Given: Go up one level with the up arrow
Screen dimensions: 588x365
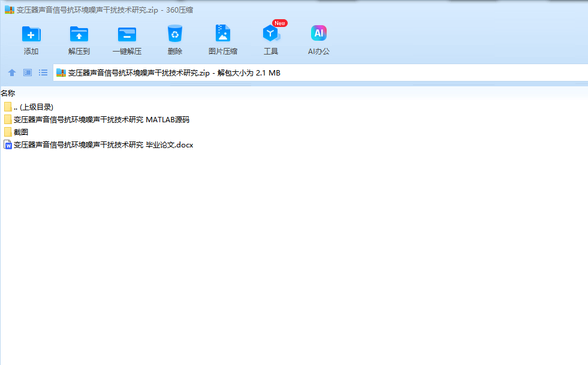Looking at the screenshot, I should coord(12,73).
